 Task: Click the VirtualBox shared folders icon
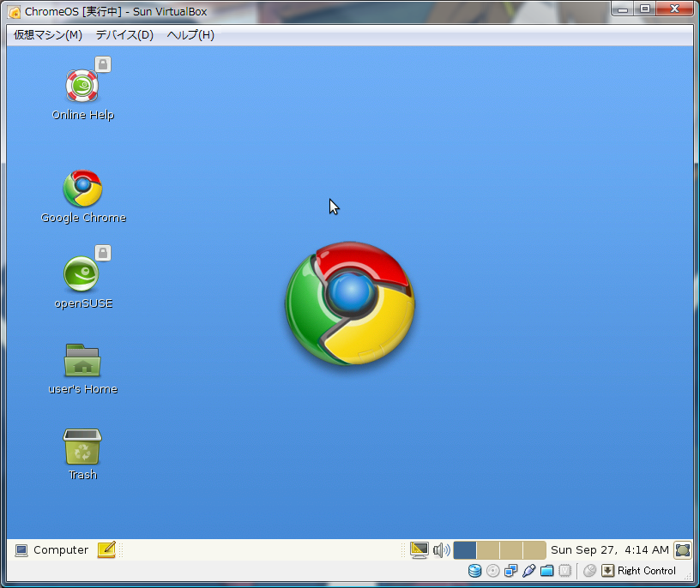point(547,571)
